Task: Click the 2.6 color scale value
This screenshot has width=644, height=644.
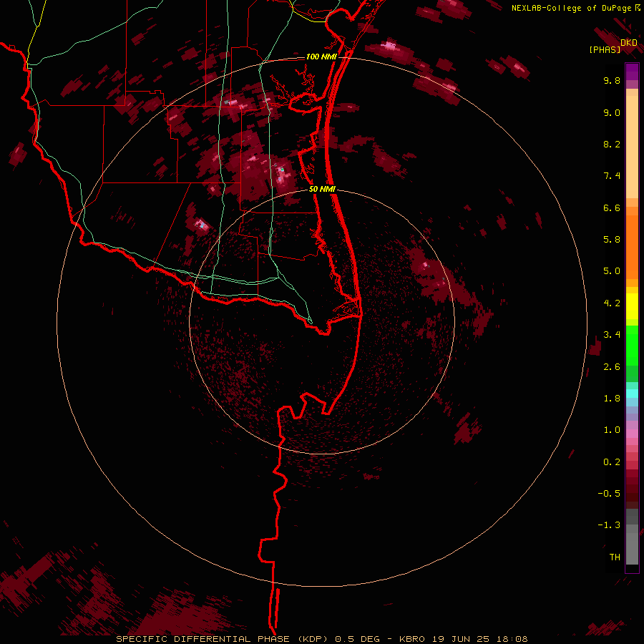Action: (612, 367)
